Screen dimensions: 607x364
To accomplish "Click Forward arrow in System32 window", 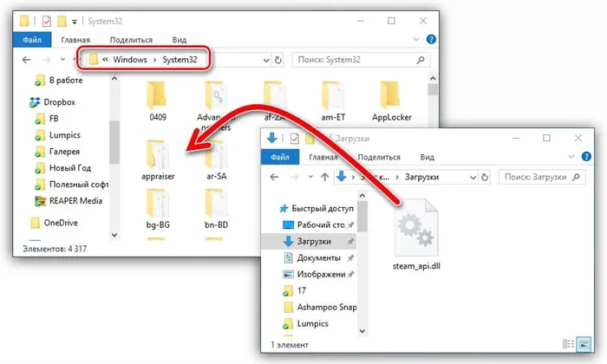I will click(x=47, y=60).
